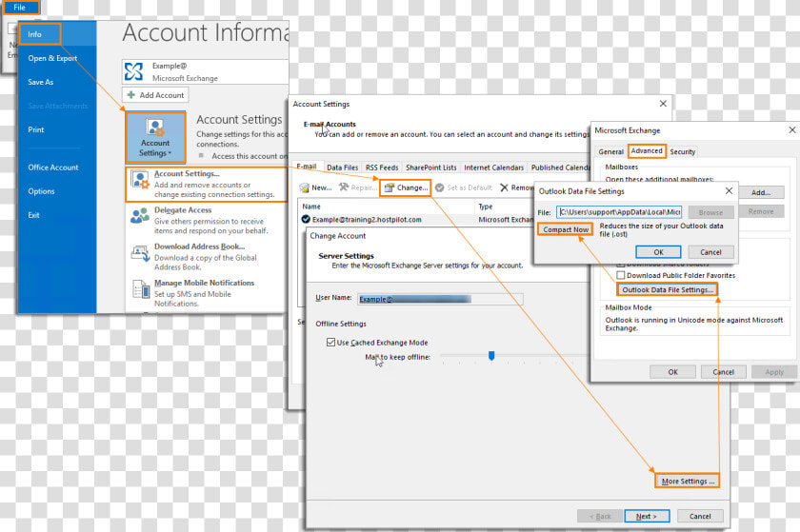
Task: Switch to the Published Calendars tab
Action: point(560,167)
